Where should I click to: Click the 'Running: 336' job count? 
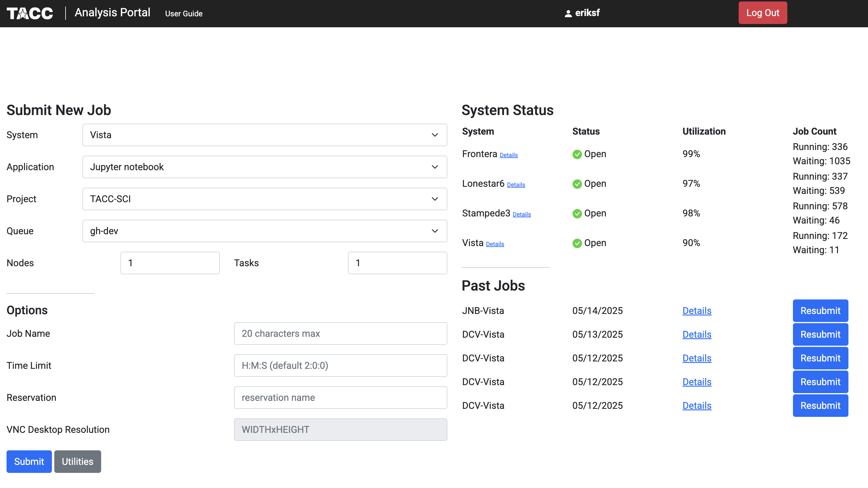pyautogui.click(x=820, y=147)
